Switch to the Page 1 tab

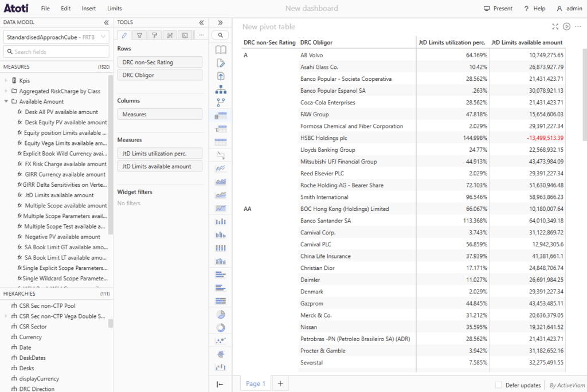[255, 383]
